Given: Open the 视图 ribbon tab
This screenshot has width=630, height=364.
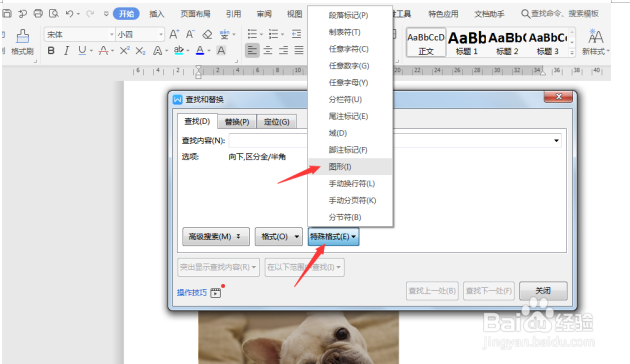Looking at the screenshot, I should [x=294, y=14].
